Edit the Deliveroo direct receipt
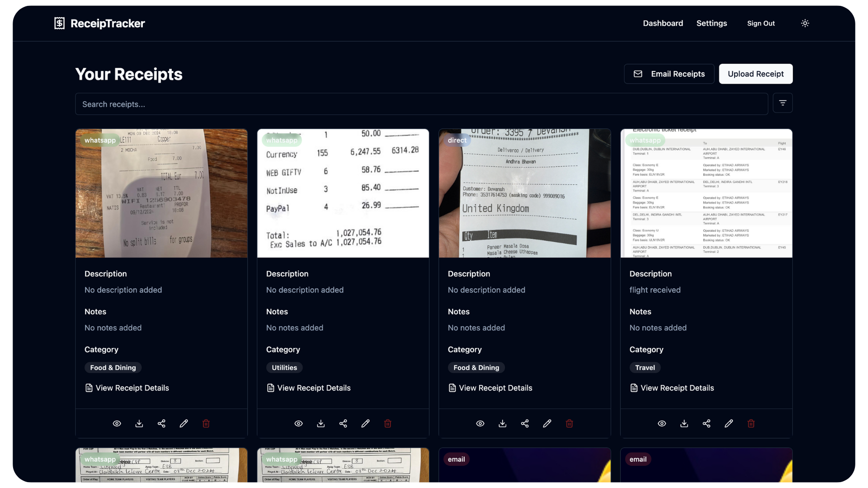Viewport: 868px width, 488px height. [x=547, y=423]
